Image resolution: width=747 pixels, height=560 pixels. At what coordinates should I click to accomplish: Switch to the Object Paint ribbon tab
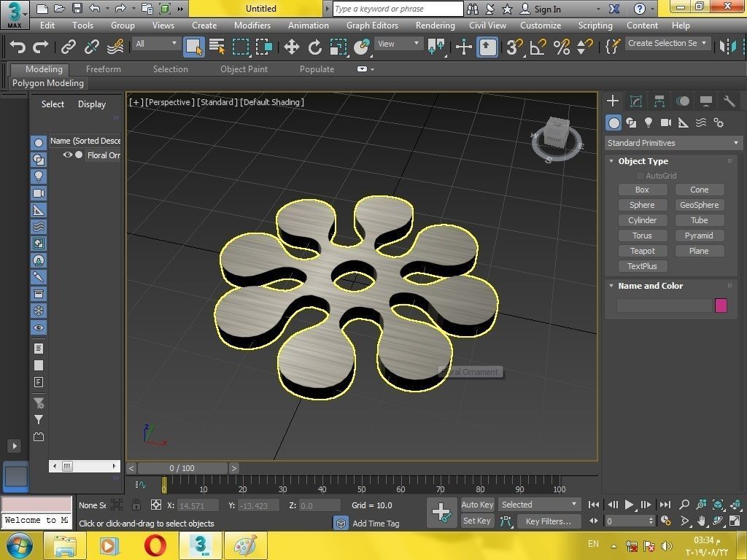click(244, 69)
